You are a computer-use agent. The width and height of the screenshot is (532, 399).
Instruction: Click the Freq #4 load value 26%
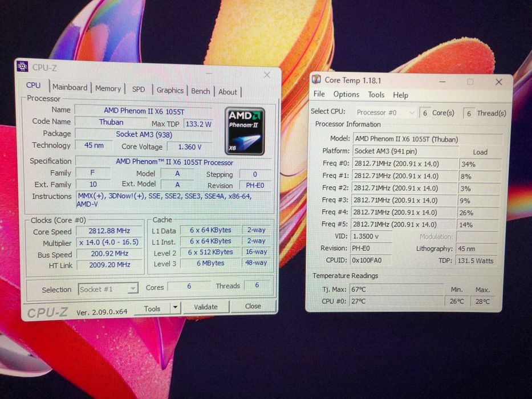[478, 213]
